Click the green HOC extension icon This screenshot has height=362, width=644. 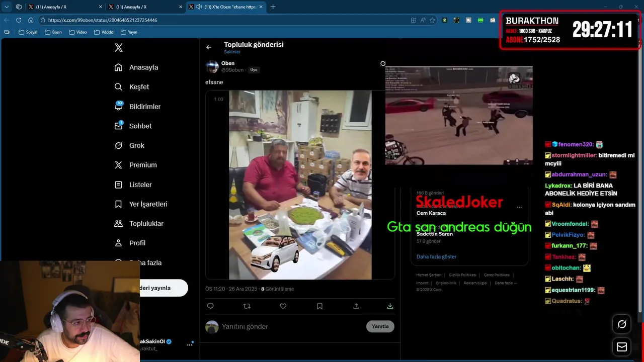click(480, 20)
